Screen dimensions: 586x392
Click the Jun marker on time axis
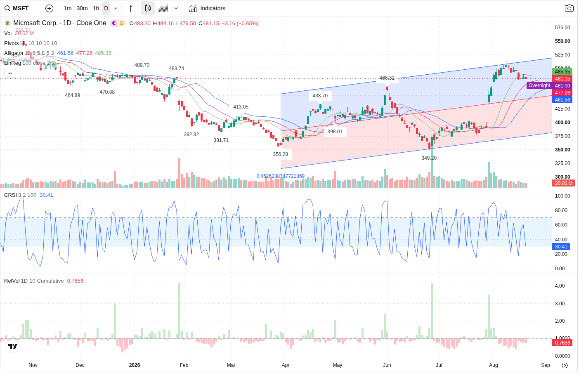[387, 365]
